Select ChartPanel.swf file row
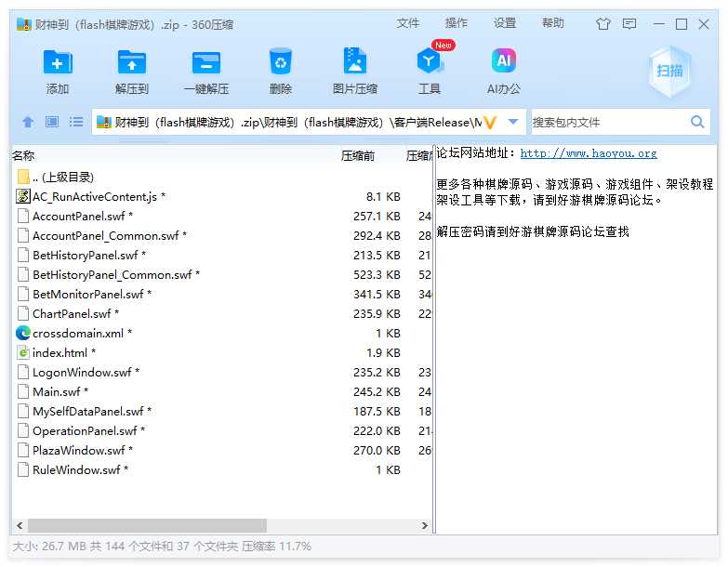The height and width of the screenshot is (567, 728). pos(223,313)
